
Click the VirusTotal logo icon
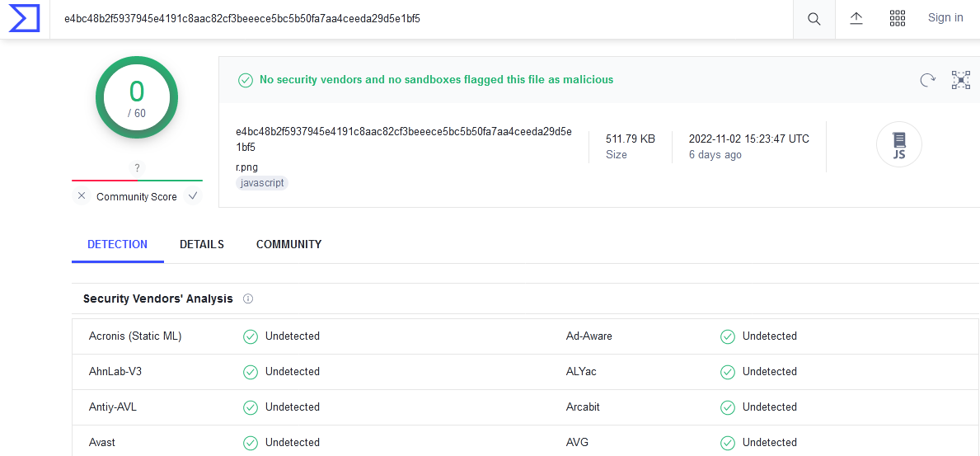[x=24, y=18]
